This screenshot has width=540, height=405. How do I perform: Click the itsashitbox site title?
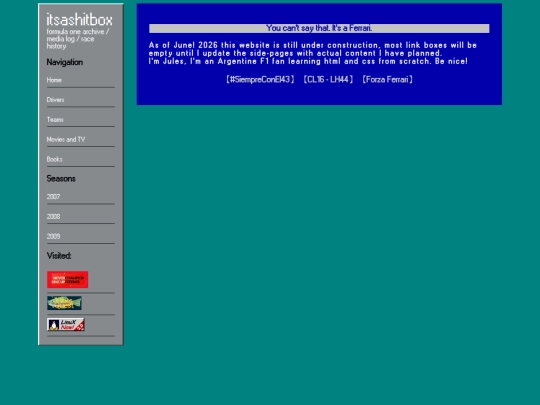pos(80,20)
